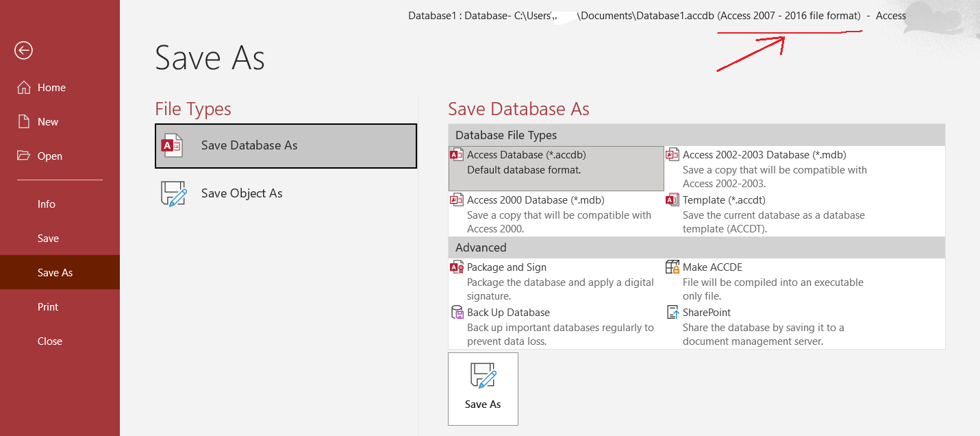
Task: Click the Save Database As icon
Action: (171, 146)
